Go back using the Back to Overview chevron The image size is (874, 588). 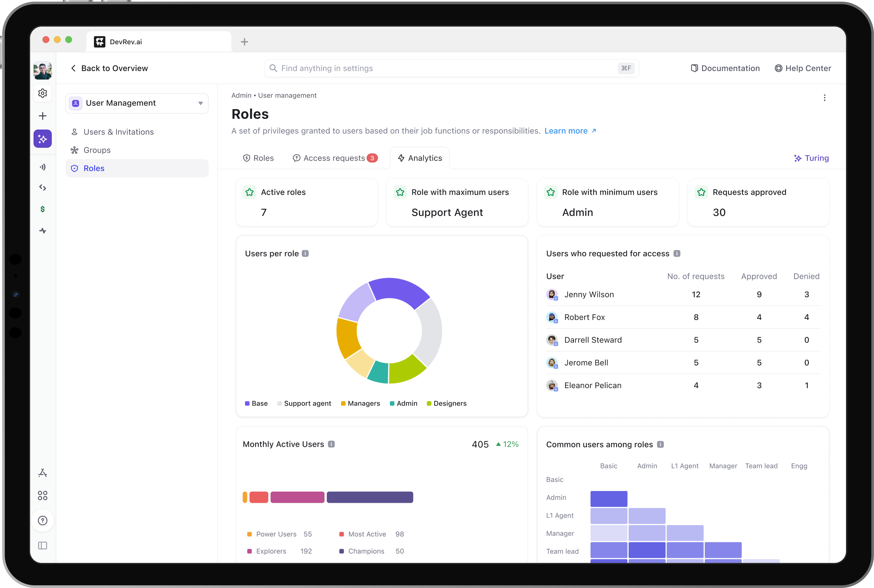tap(73, 68)
